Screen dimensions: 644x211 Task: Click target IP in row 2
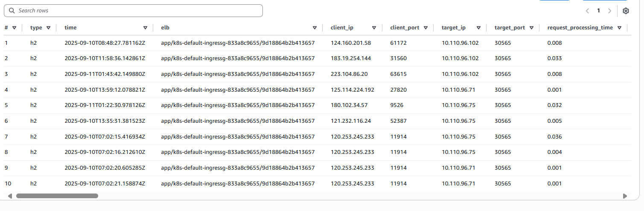click(460, 58)
